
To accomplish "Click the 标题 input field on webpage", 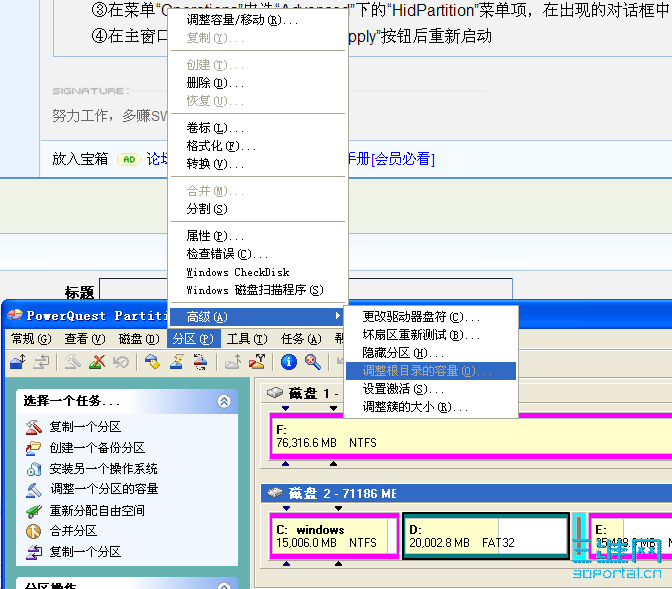I will click(x=306, y=290).
